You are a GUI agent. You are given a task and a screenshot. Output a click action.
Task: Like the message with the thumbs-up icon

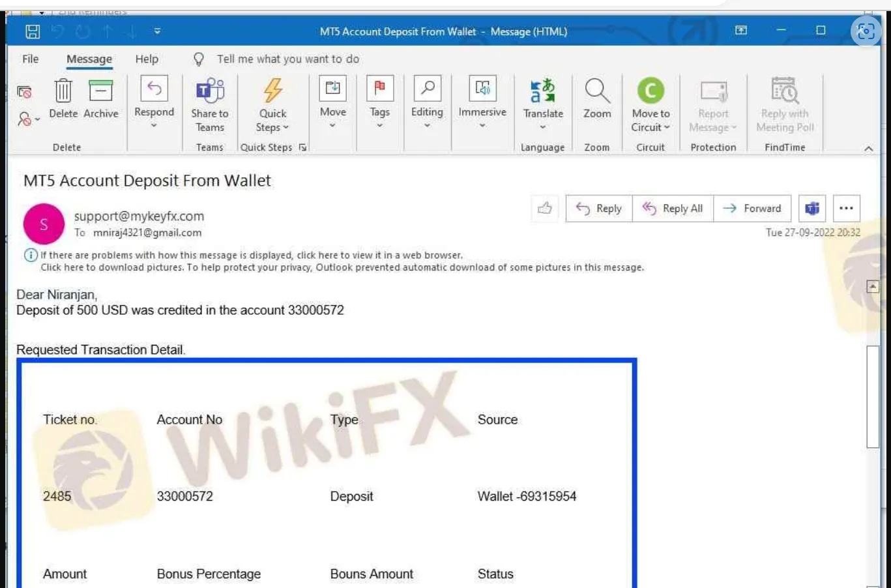545,209
